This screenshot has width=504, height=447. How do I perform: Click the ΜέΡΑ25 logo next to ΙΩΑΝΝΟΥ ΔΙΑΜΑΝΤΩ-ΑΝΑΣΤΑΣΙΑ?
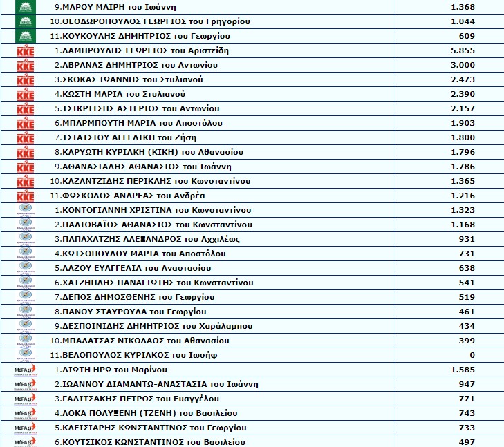click(26, 385)
